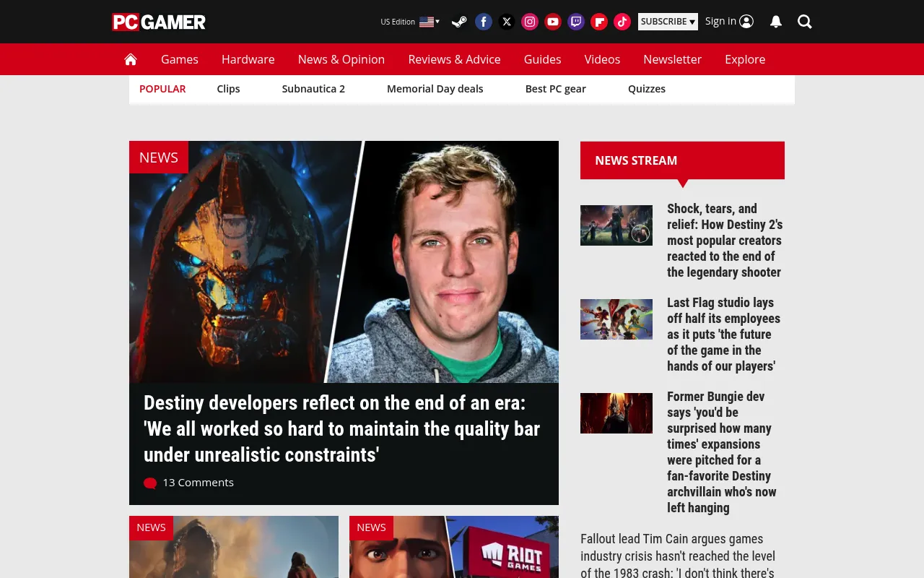Open Best PC gear topic
The width and height of the screenshot is (924, 578).
pos(556,89)
